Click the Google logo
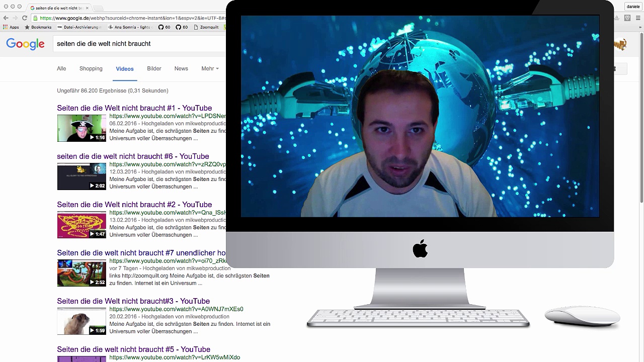The image size is (644, 362). (x=25, y=44)
